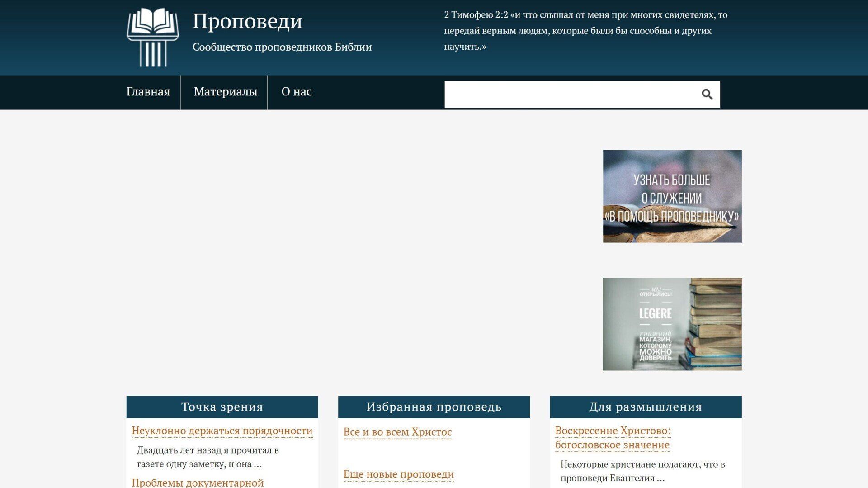Click excerpt Некоторые христиане полагают

(643, 471)
